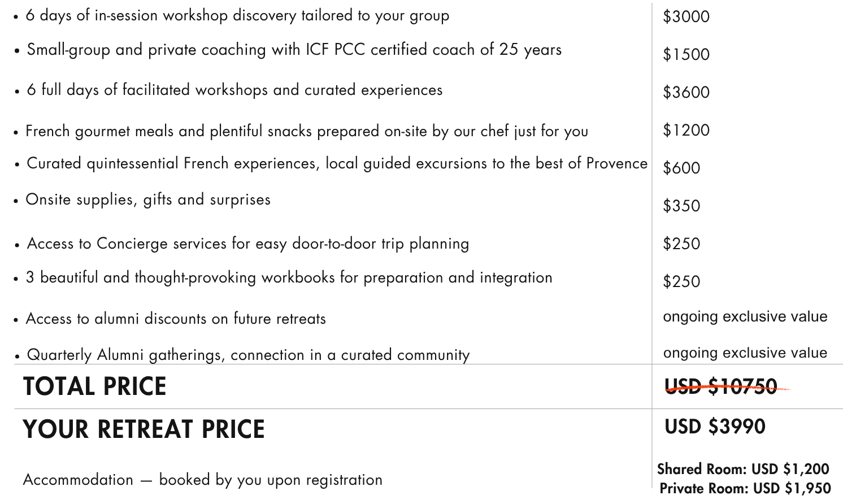The image size is (843, 504).
Task: Click the Private Room USD $1,950 option
Action: [745, 488]
